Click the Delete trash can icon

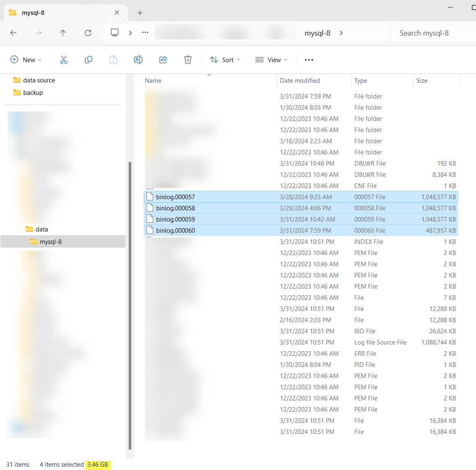[x=188, y=60]
